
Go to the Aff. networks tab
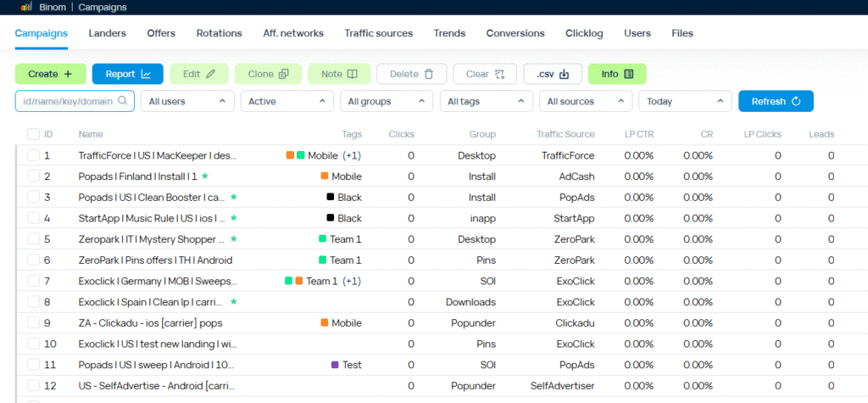pos(293,33)
